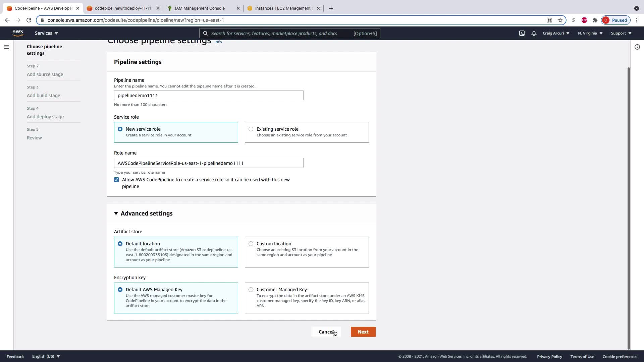Click the orange Next button

click(363, 332)
